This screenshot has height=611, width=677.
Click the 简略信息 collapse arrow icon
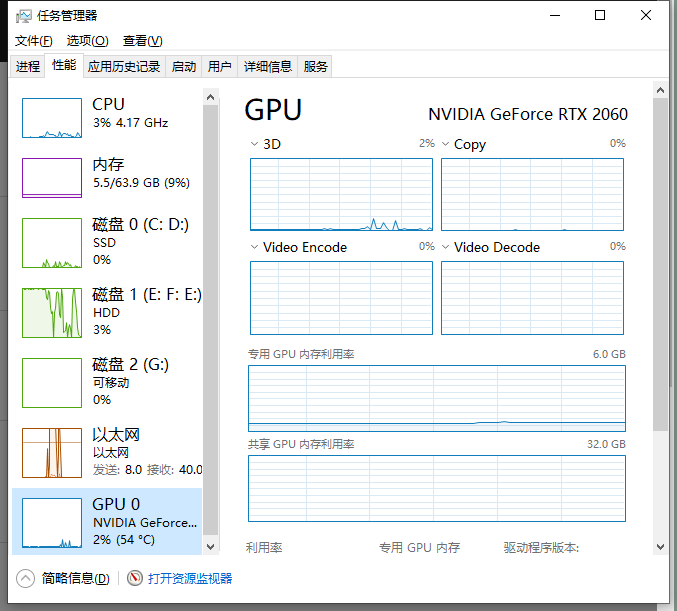pos(25,578)
